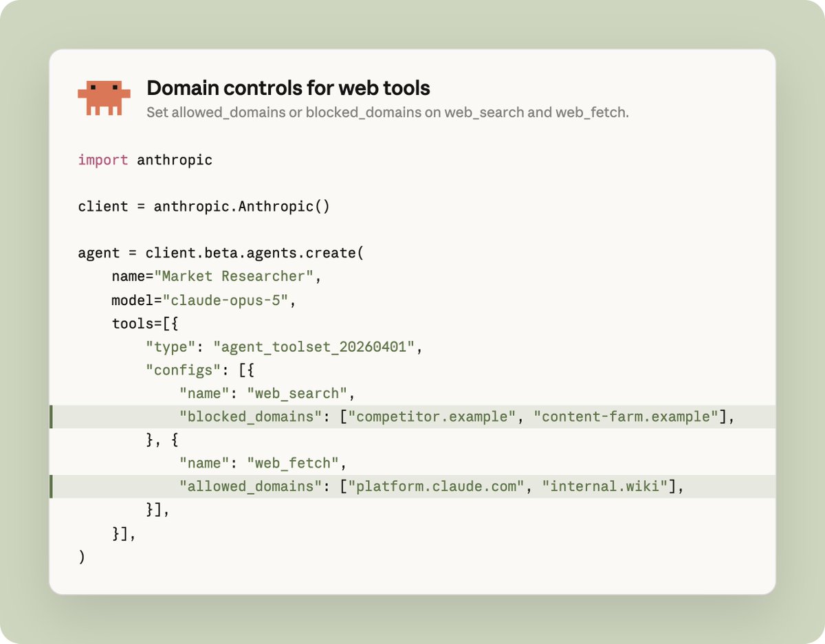
Task: Click the line "import anthropic"
Action: click(145, 160)
